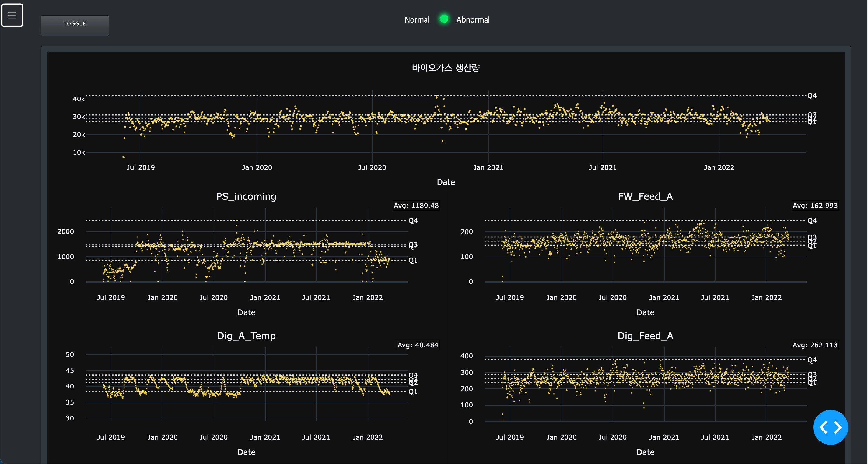Click the FW_Feed_A chart title

pos(645,196)
